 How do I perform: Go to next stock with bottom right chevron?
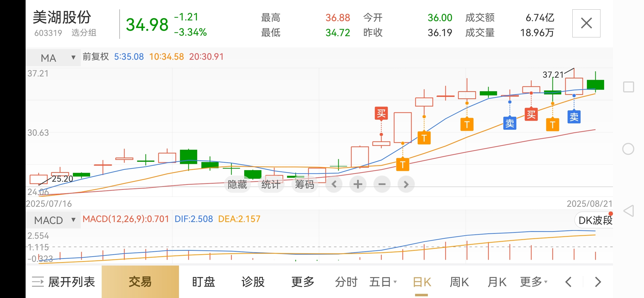[x=598, y=282]
